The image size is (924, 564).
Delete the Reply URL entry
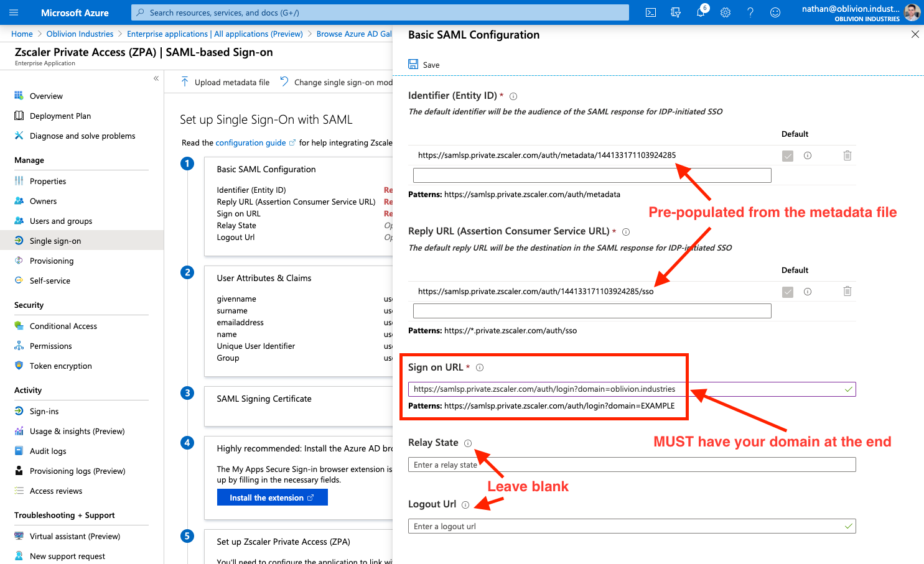pos(847,291)
